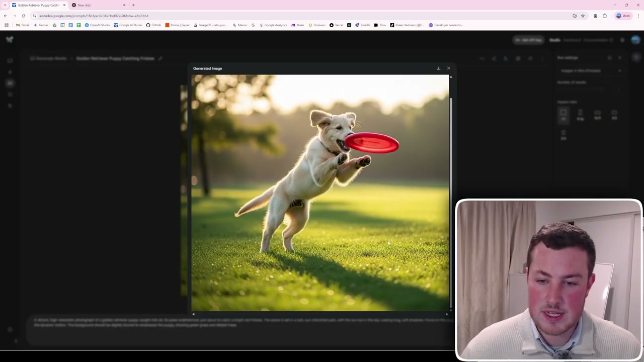
Task: Select the 1:1 aspect ratio option
Action: pyautogui.click(x=563, y=115)
